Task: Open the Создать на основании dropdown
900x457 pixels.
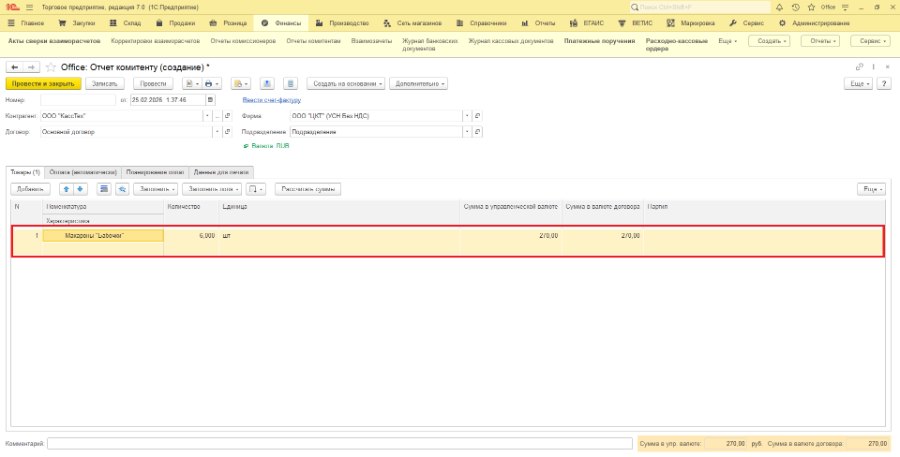Action: pyautogui.click(x=346, y=84)
